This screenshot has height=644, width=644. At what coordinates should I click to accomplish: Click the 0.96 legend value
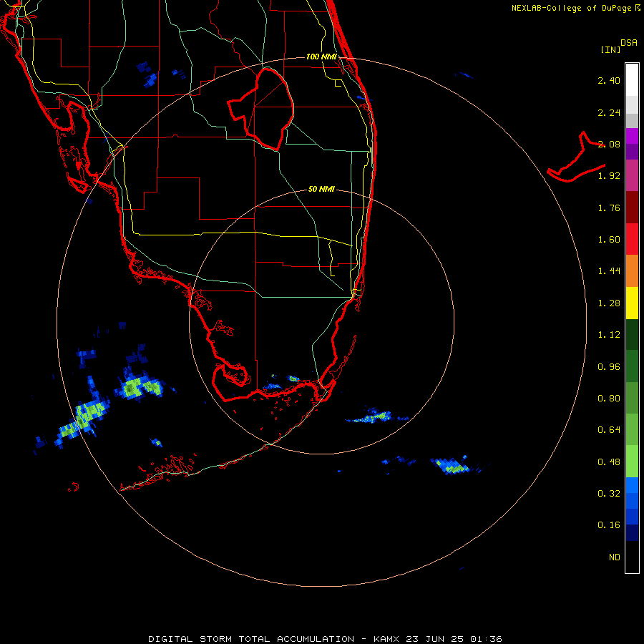pyautogui.click(x=609, y=367)
